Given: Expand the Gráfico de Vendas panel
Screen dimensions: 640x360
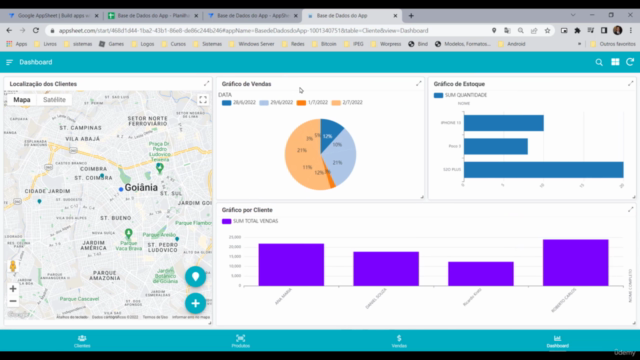Looking at the screenshot, I should (x=419, y=83).
